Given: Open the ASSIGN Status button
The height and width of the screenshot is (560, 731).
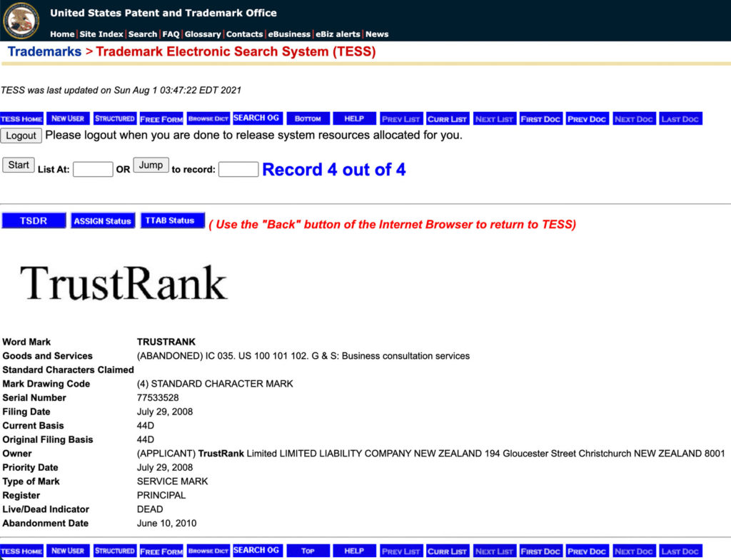Looking at the screenshot, I should [x=103, y=220].
